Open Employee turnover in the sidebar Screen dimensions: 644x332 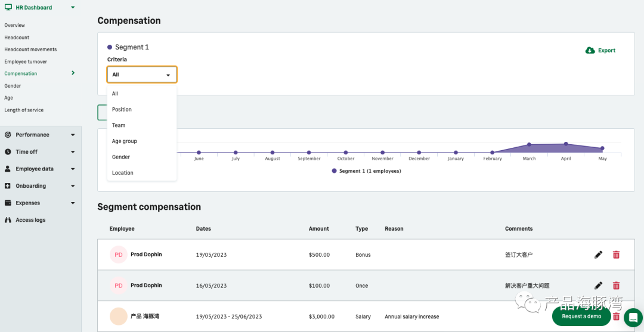26,62
